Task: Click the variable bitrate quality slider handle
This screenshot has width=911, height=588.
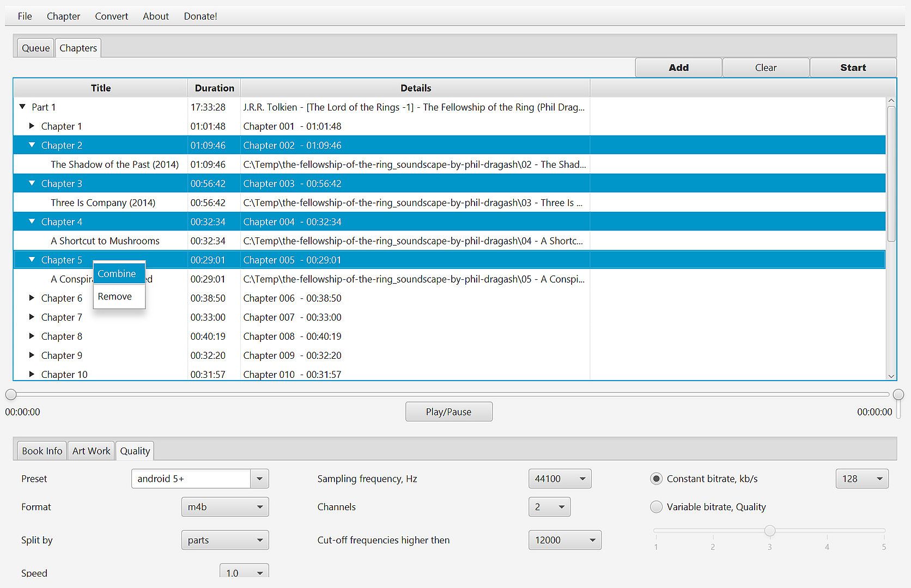Action: [x=769, y=530]
